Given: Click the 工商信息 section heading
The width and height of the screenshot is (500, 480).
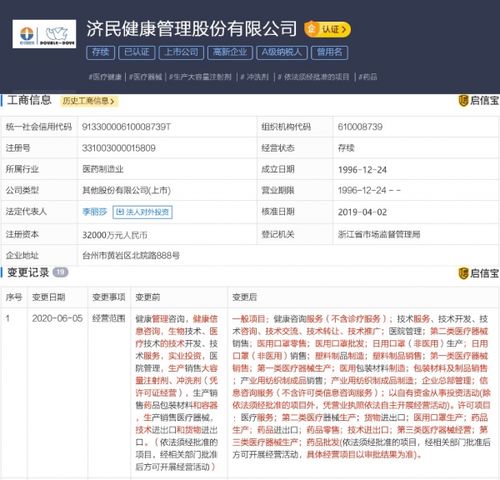Looking at the screenshot, I should tap(29, 100).
